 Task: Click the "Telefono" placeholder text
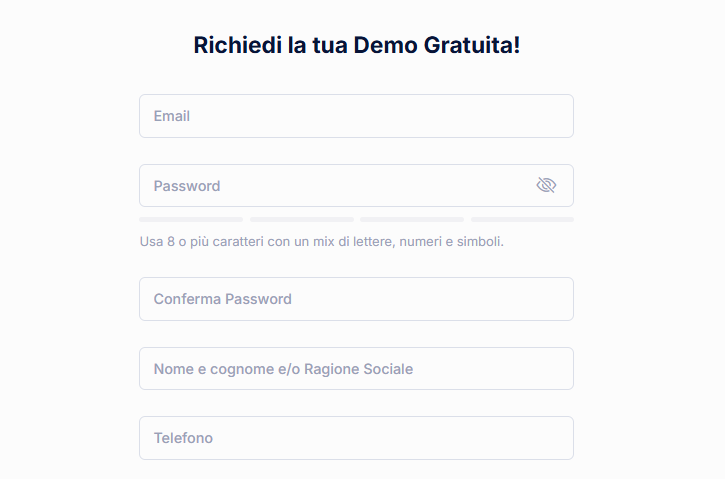click(183, 438)
